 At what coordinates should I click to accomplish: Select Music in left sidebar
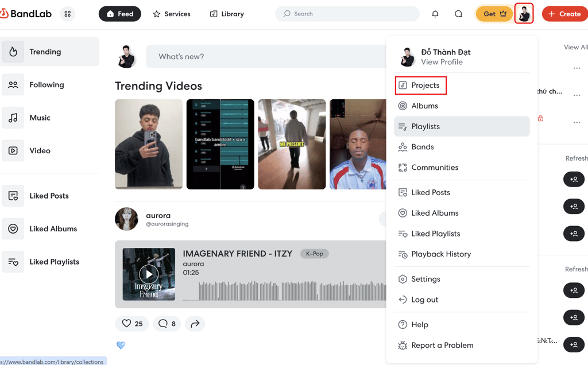(x=50, y=118)
